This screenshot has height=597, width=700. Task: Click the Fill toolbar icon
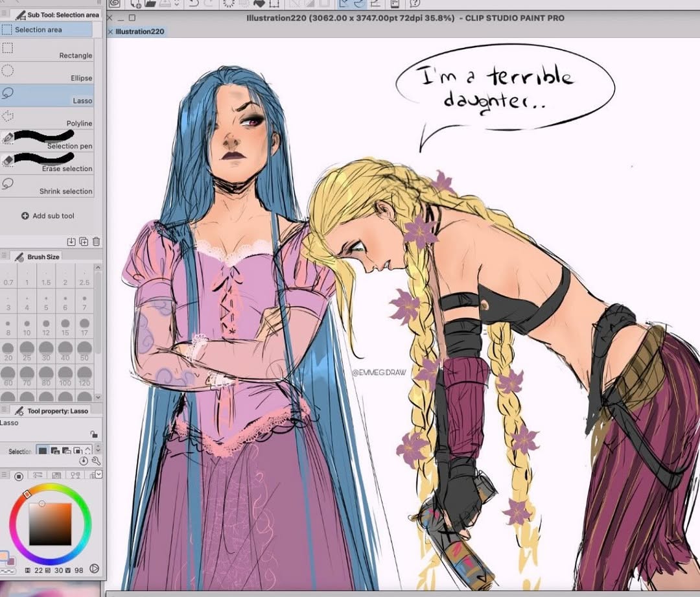point(259,4)
